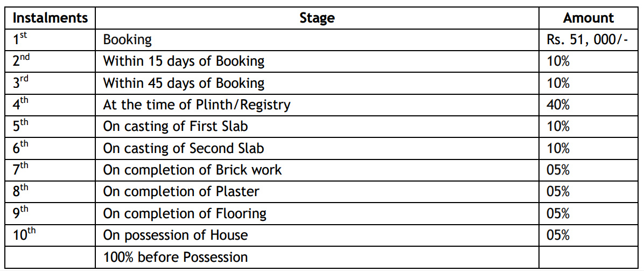Select the Within 15 days of Booking cell
This screenshot has width=644, height=271.
pyautogui.click(x=184, y=61)
